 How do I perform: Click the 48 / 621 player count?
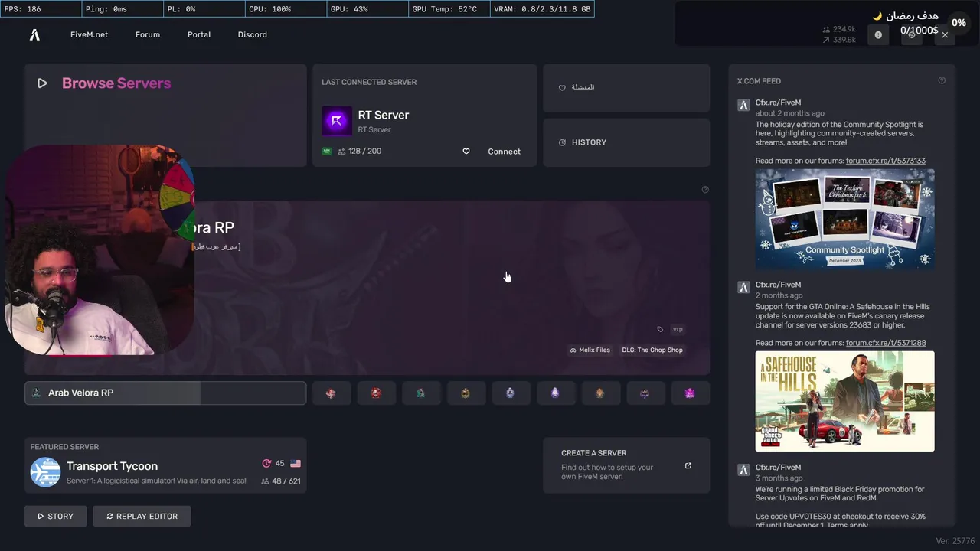(x=281, y=481)
